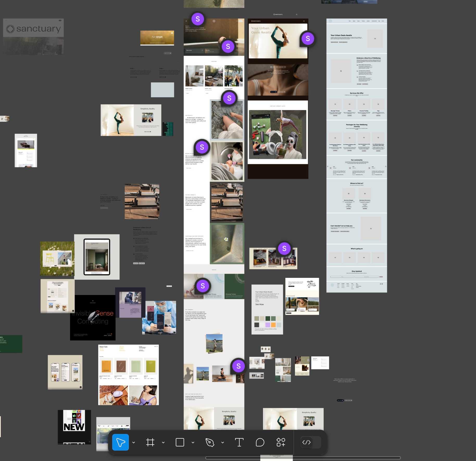
Task: Select the dark green palette swatch
Action: tap(268, 319)
